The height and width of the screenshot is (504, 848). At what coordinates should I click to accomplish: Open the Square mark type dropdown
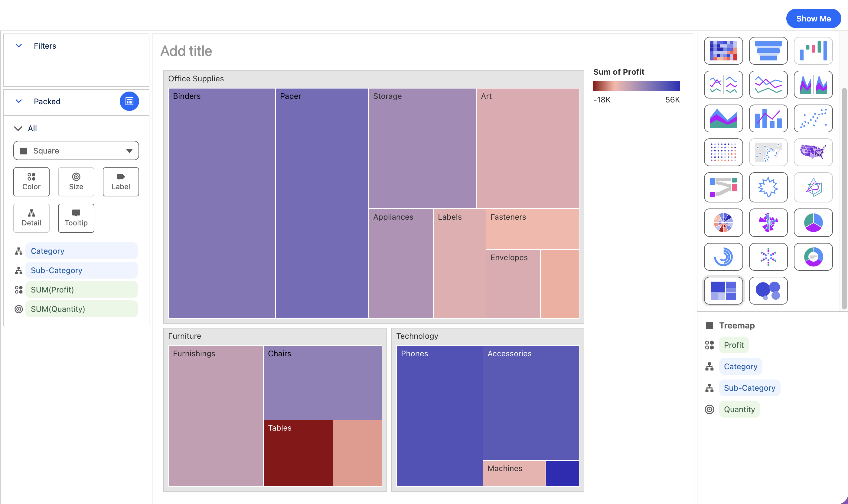[76, 150]
